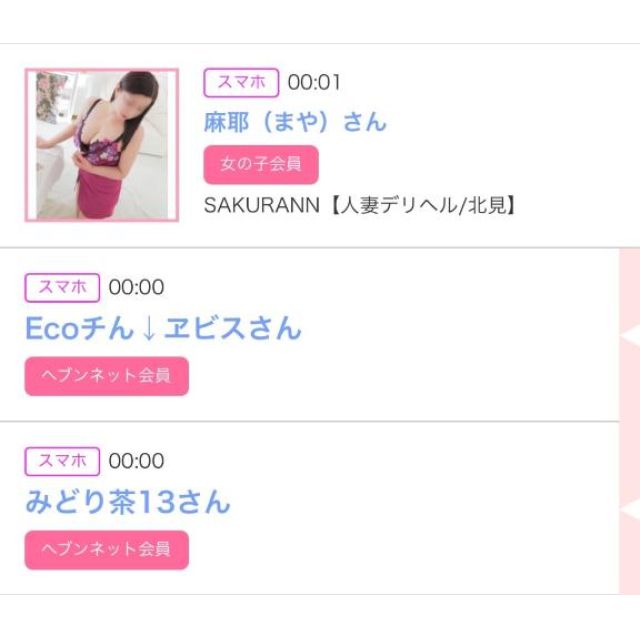
Task: Tap the スマホ badge beside the 00:01 timestamp
Action: (240, 83)
